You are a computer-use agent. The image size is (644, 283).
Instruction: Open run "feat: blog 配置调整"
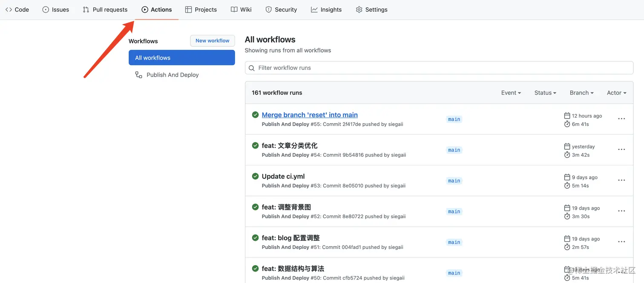(x=291, y=237)
